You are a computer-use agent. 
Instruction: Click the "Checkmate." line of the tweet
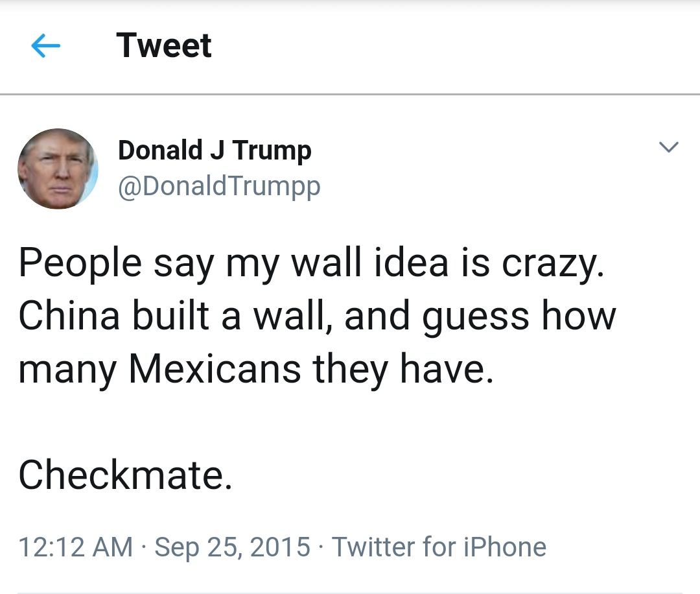tap(124, 475)
